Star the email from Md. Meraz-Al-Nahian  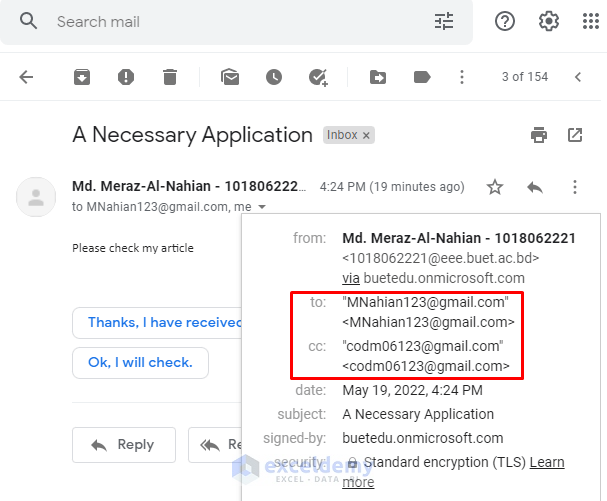495,187
